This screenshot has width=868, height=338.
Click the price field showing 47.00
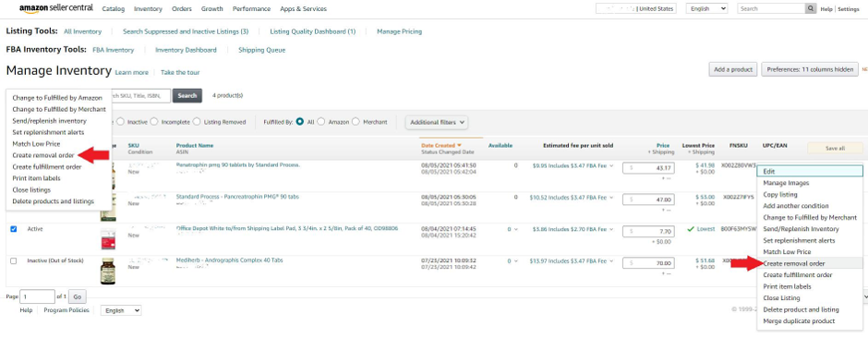coord(648,199)
